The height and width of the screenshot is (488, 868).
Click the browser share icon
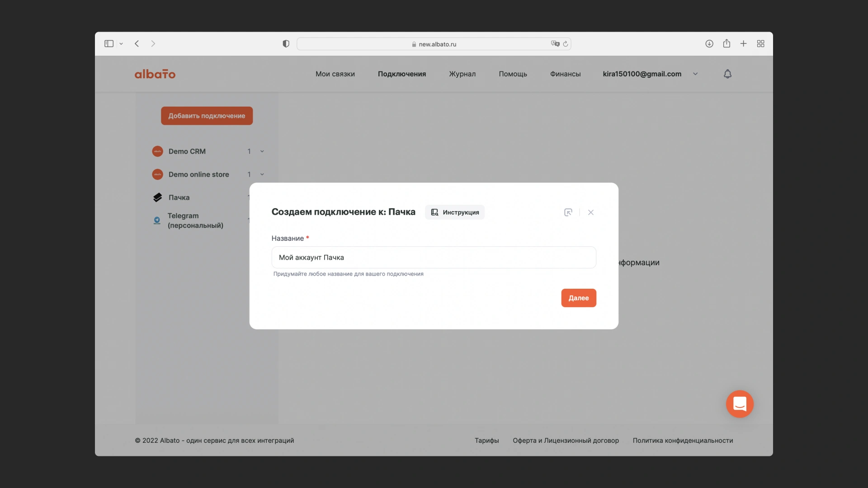(726, 44)
